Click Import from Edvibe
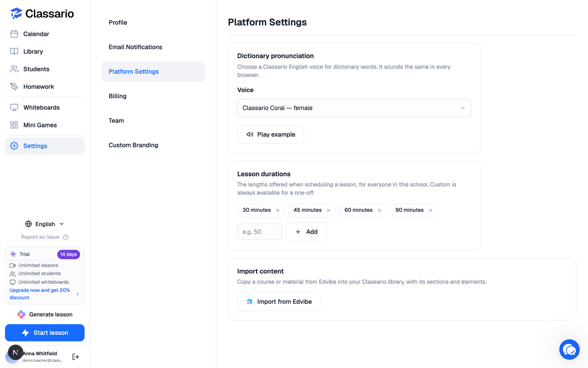The width and height of the screenshot is (588, 368). pyautogui.click(x=278, y=302)
